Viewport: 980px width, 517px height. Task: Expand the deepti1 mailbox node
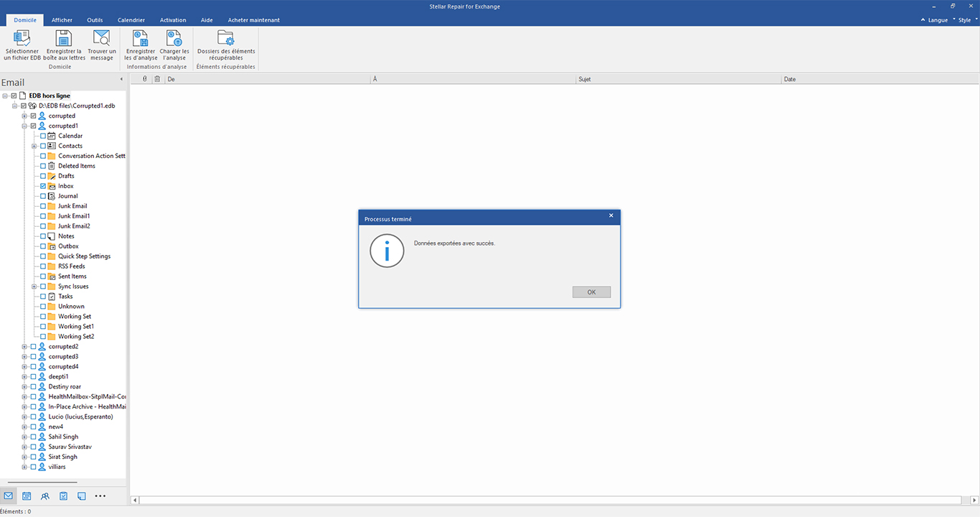tap(25, 376)
